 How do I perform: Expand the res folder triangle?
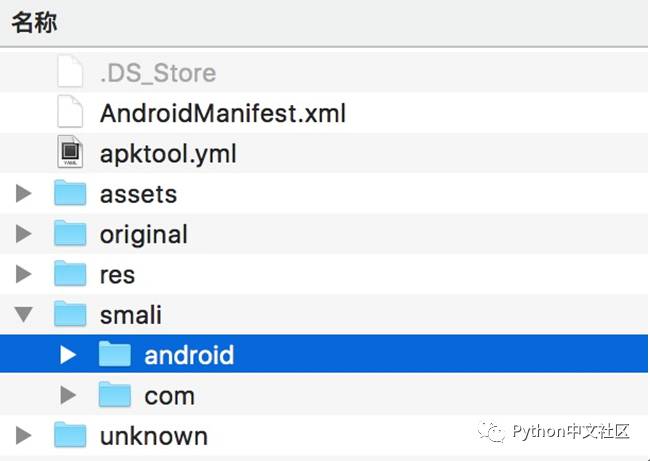(24, 274)
